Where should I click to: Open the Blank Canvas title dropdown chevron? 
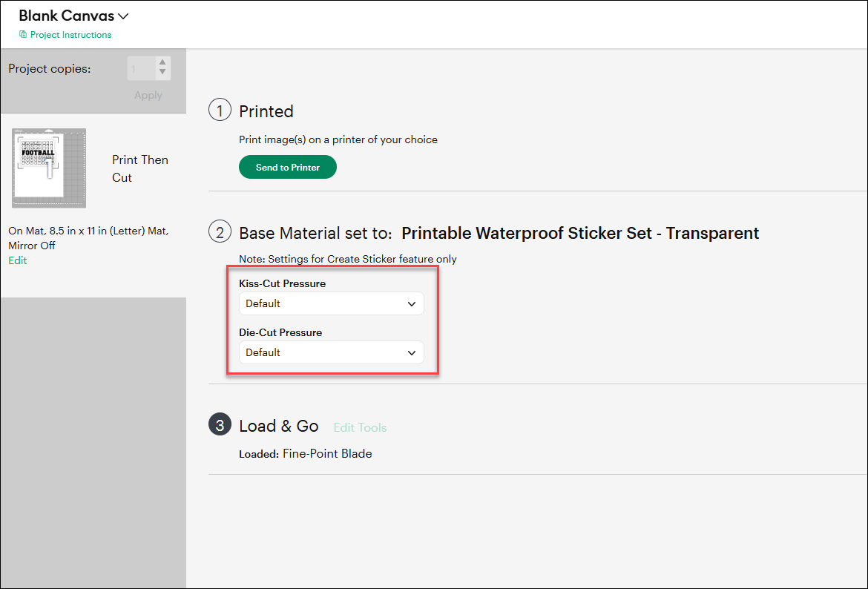(123, 16)
